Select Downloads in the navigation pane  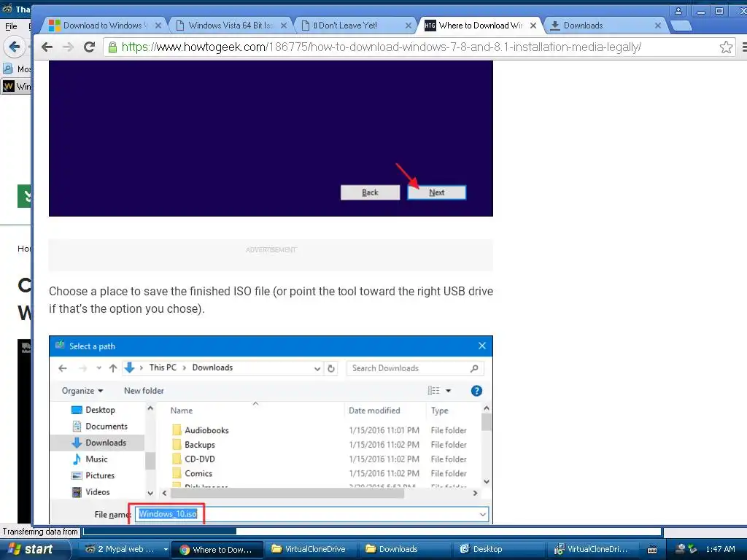pos(97,443)
